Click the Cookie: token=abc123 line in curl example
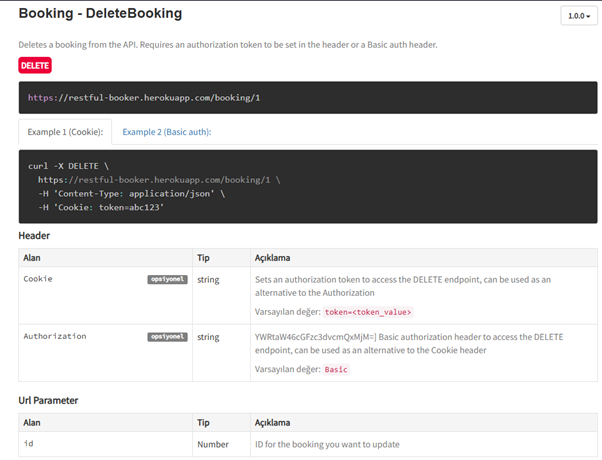 [100, 207]
